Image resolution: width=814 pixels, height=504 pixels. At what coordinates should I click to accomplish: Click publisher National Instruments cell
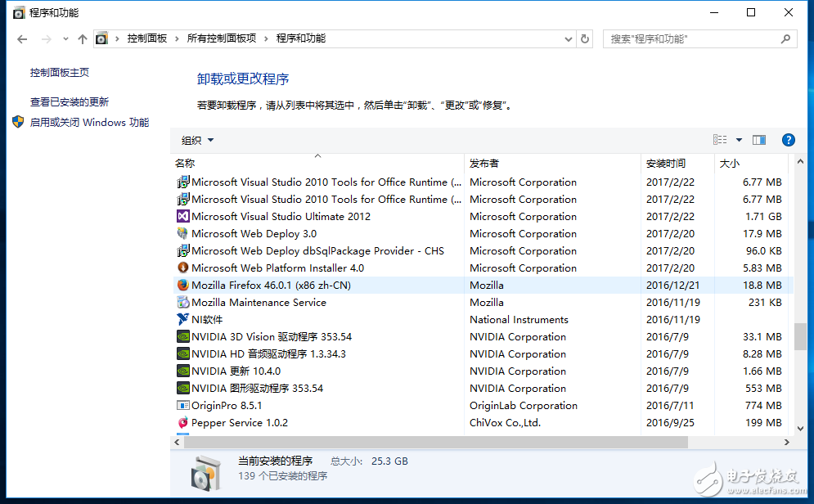point(519,319)
